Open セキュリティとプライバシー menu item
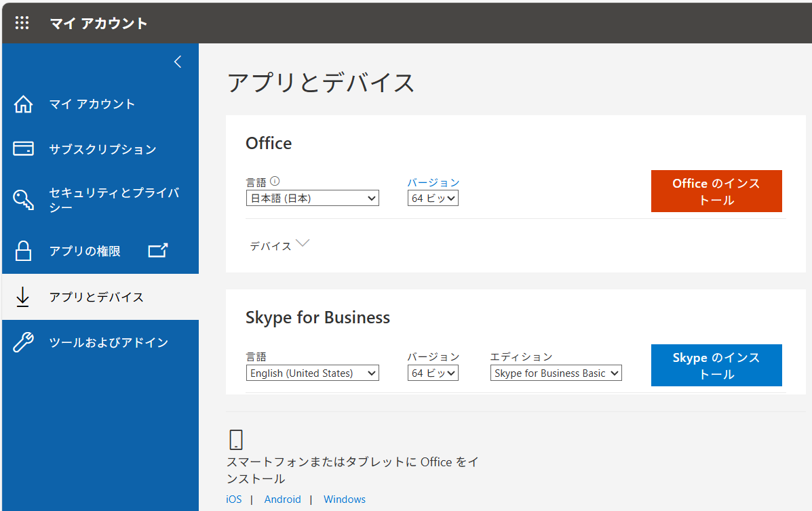Viewport: 812px width, 511px height. (100, 200)
